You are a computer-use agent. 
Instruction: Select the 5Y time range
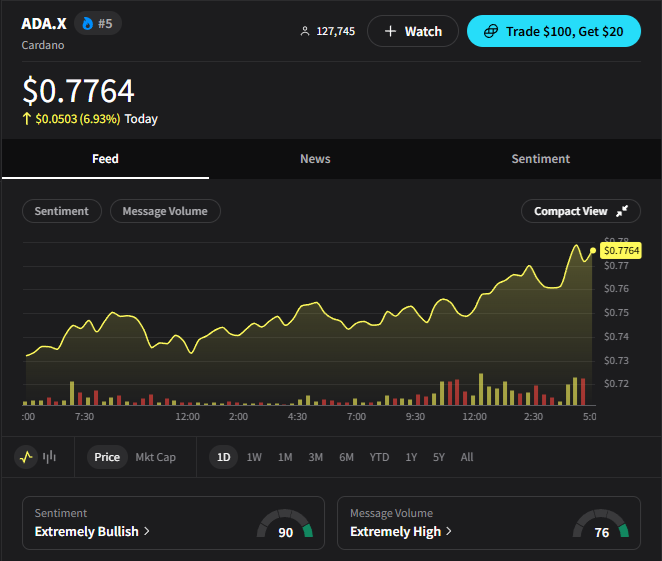(x=439, y=457)
